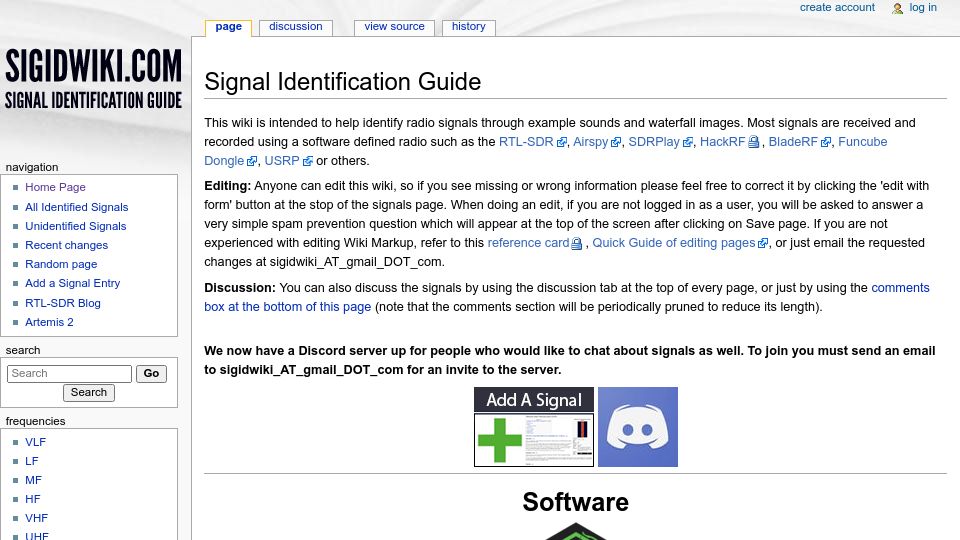Viewport: 960px width, 540px height.
Task: Open the RTL-SDR external link
Action: tap(532, 141)
